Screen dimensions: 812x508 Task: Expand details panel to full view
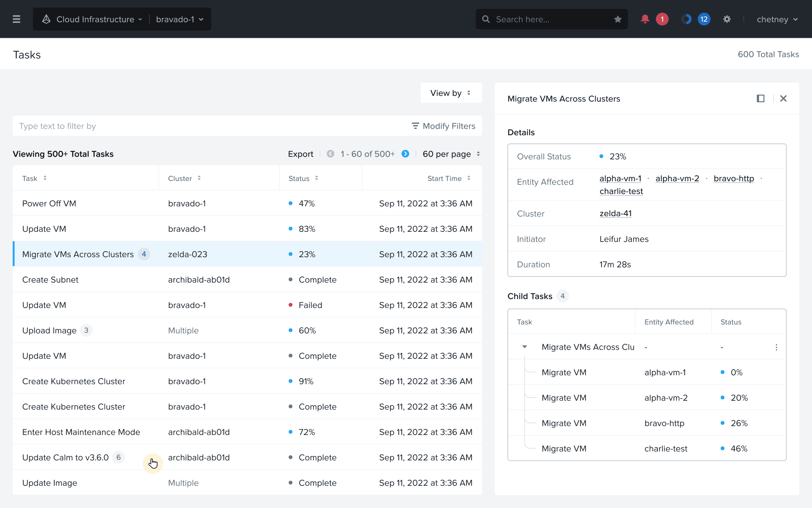click(x=761, y=98)
